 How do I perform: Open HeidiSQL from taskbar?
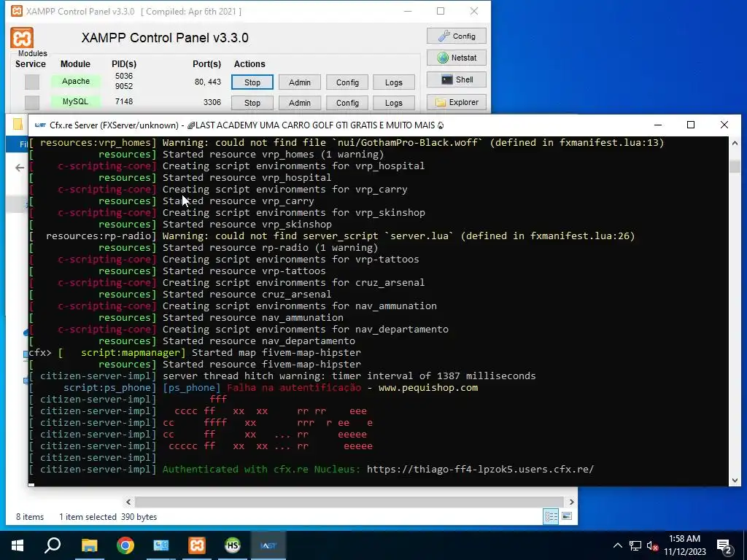233,545
